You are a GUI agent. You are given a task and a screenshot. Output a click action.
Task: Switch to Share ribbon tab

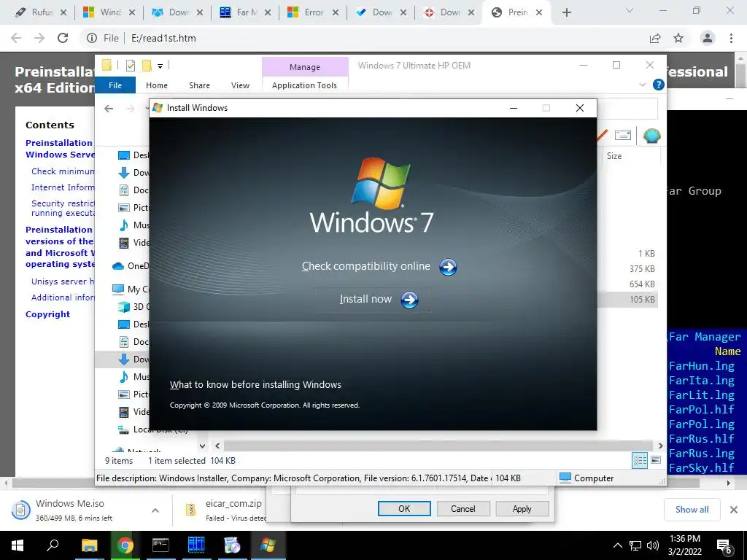coord(199,85)
